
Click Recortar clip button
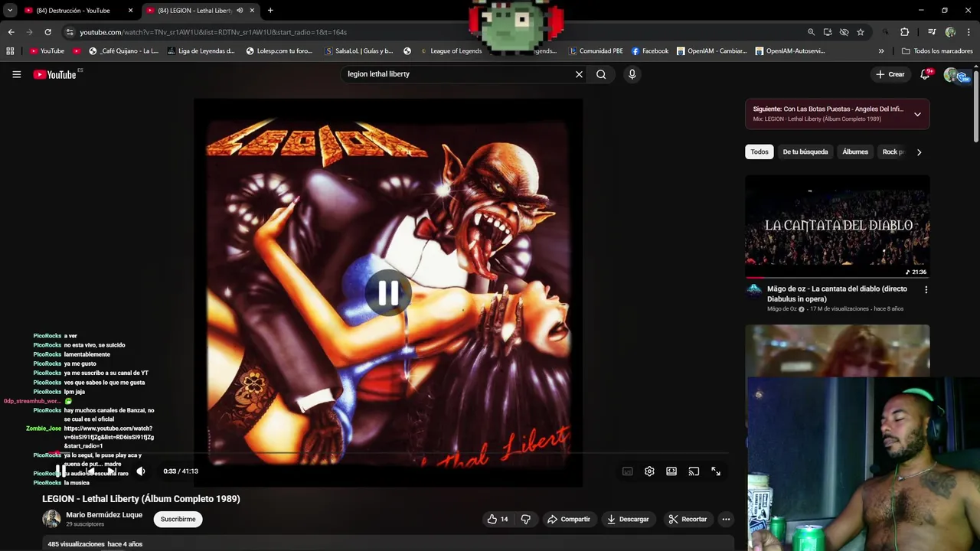(688, 519)
